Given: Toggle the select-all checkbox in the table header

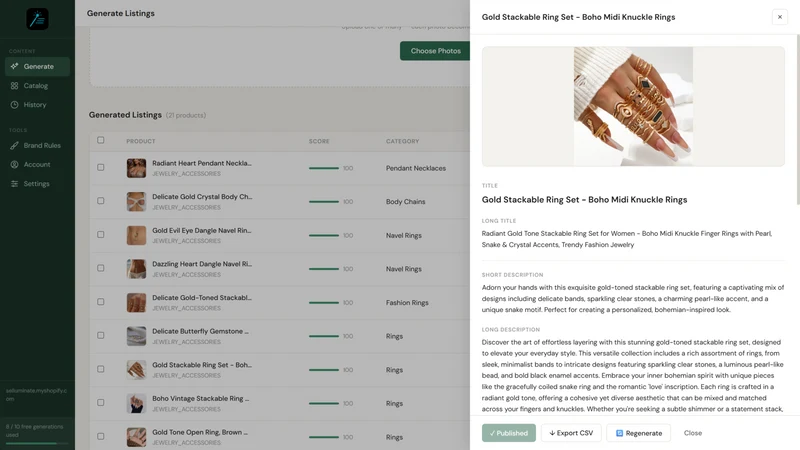Looking at the screenshot, I should pyautogui.click(x=101, y=140).
